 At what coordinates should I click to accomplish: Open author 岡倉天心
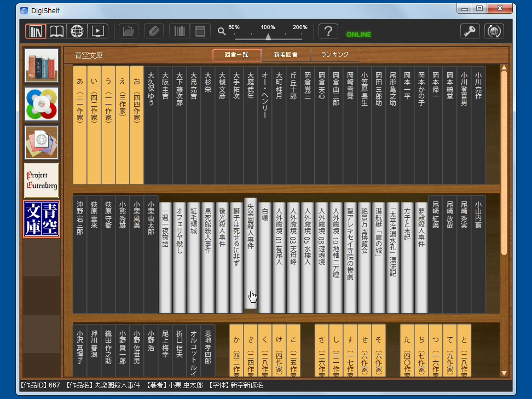coord(322,125)
